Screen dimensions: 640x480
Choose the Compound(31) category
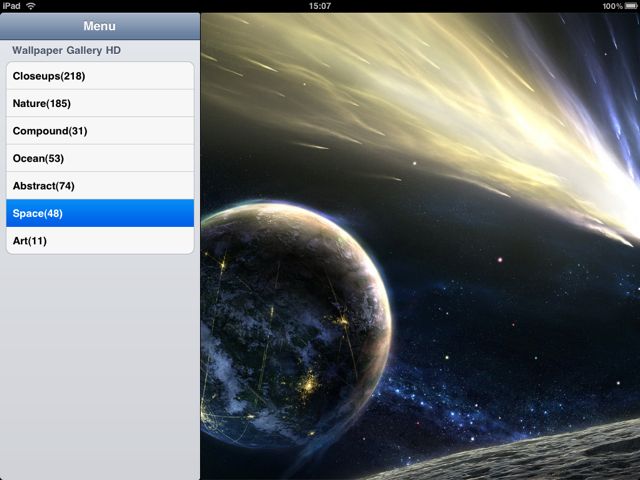100,131
